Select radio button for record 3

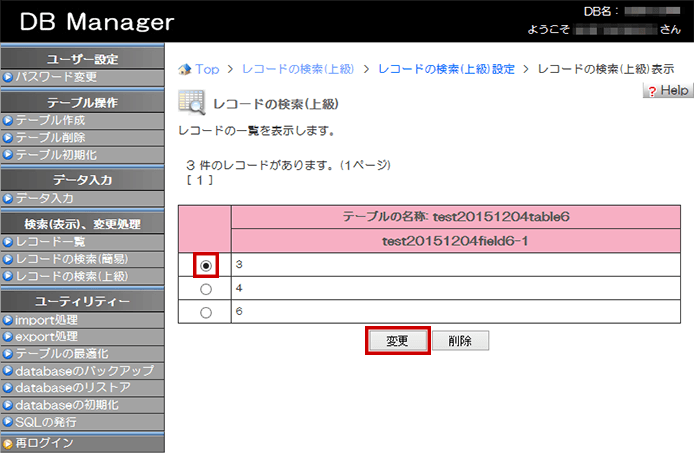205,266
